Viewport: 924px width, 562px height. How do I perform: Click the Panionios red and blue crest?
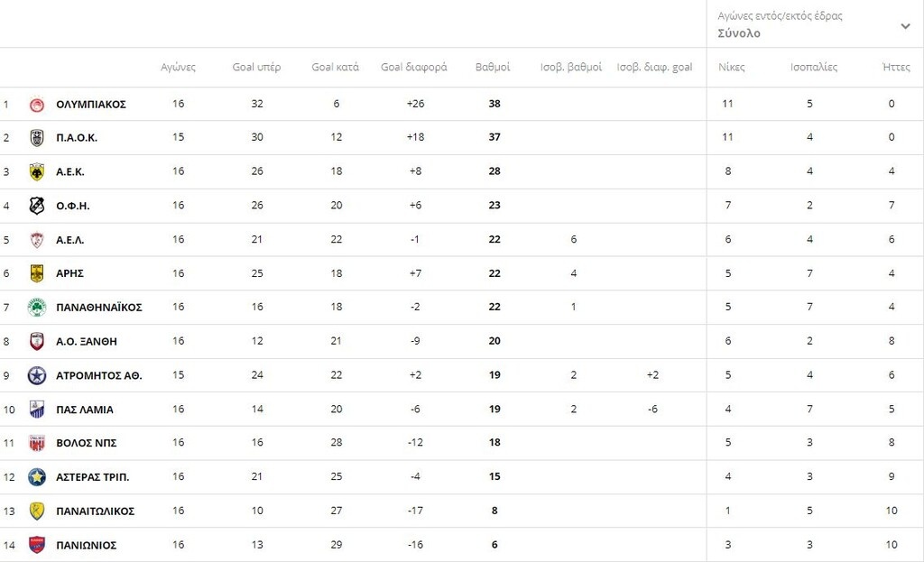point(36,545)
